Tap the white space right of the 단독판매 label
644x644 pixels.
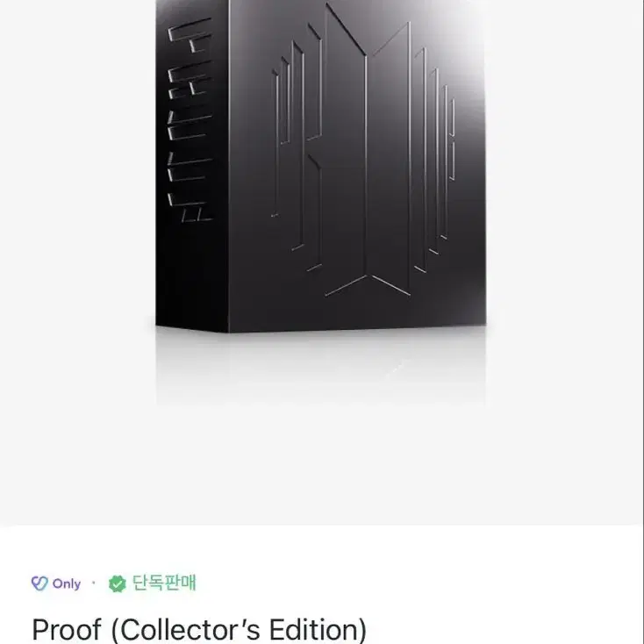click(419, 583)
